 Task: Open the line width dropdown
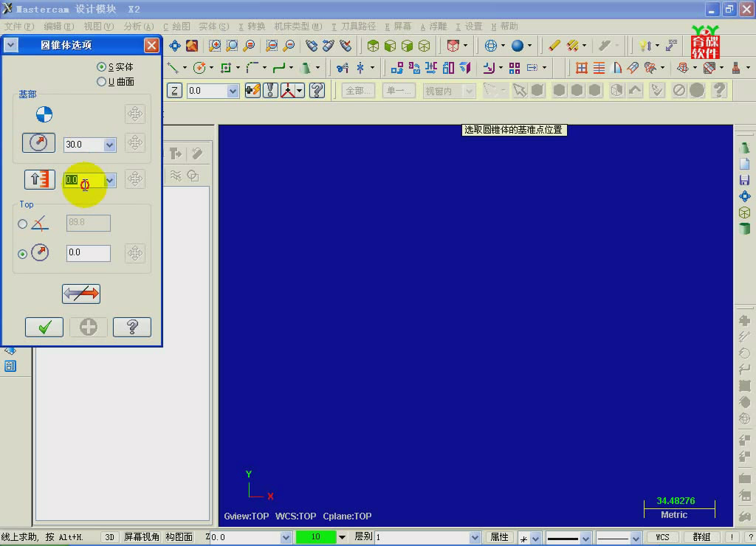coord(636,538)
